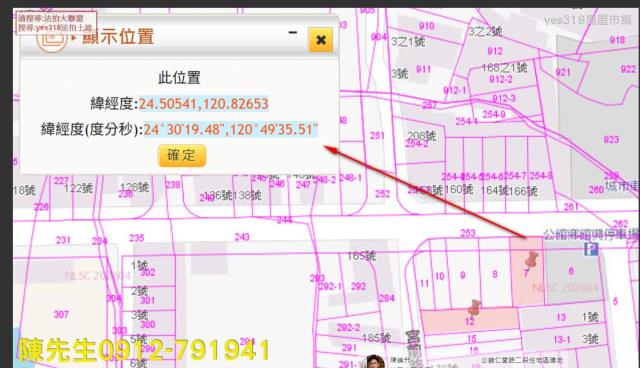Click parcel number 252
The width and height of the screenshot is (640, 368).
pyautogui.click(x=382, y=194)
